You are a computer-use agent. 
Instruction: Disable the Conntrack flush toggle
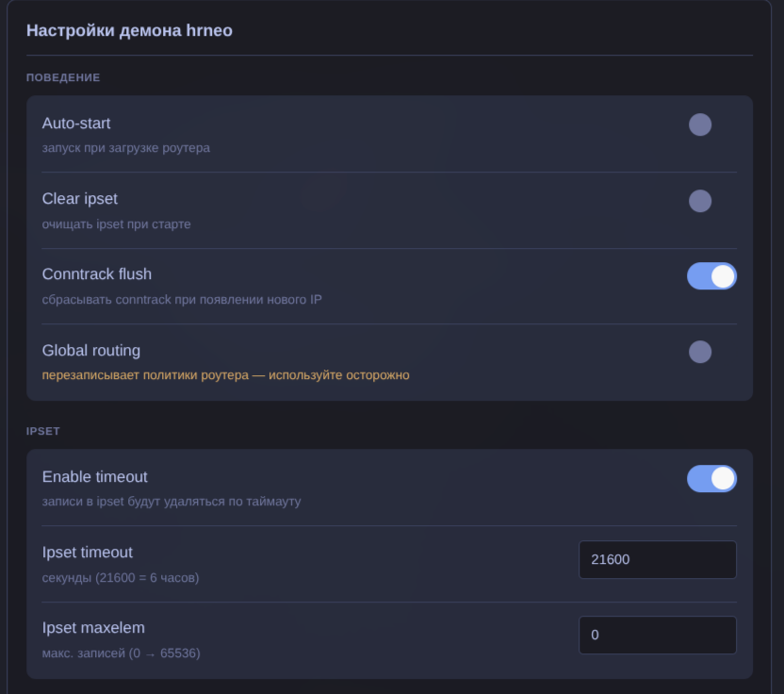click(711, 276)
